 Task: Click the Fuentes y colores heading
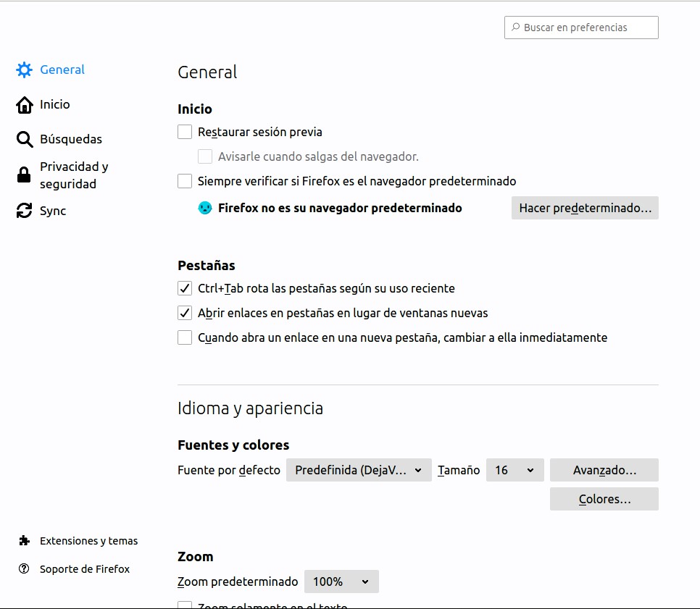(x=233, y=445)
